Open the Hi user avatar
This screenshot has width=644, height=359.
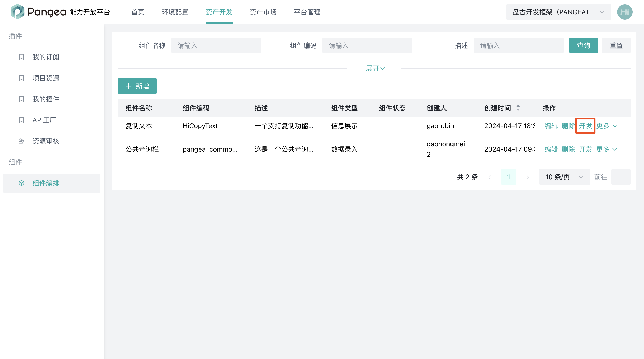pyautogui.click(x=624, y=12)
